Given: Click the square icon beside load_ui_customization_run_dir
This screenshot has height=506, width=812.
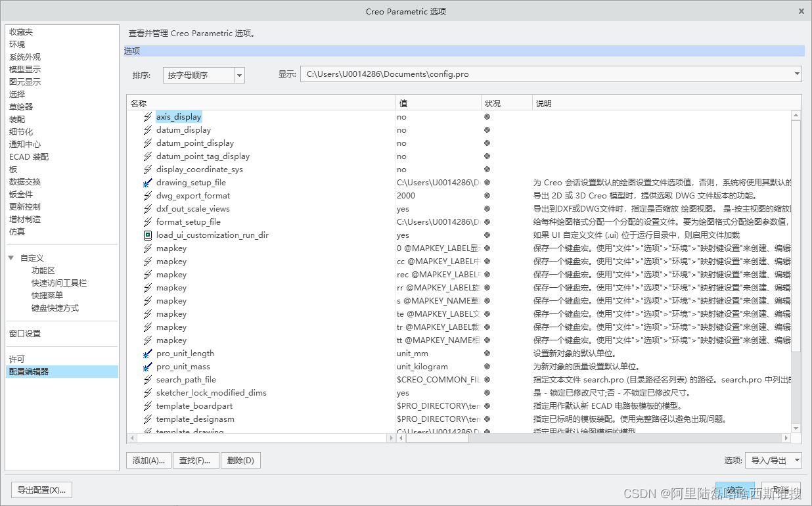Looking at the screenshot, I should click(148, 235).
